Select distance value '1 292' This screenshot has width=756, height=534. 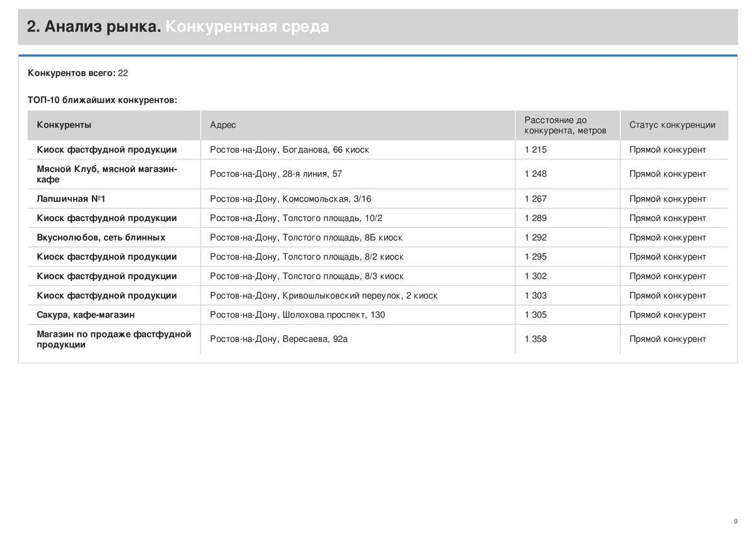point(535,237)
